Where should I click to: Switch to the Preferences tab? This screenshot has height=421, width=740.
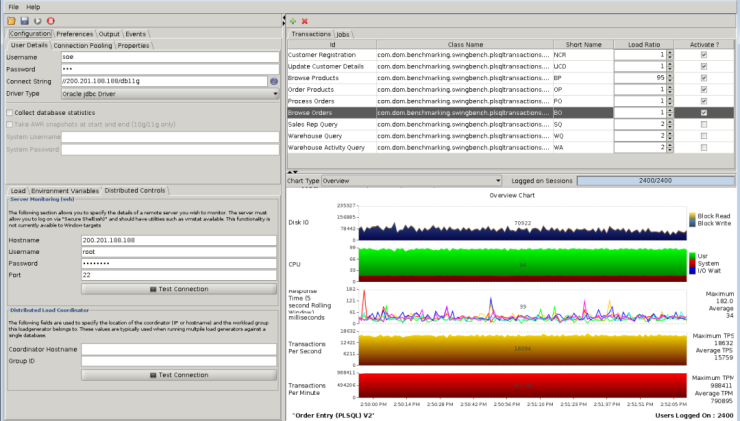(x=75, y=33)
